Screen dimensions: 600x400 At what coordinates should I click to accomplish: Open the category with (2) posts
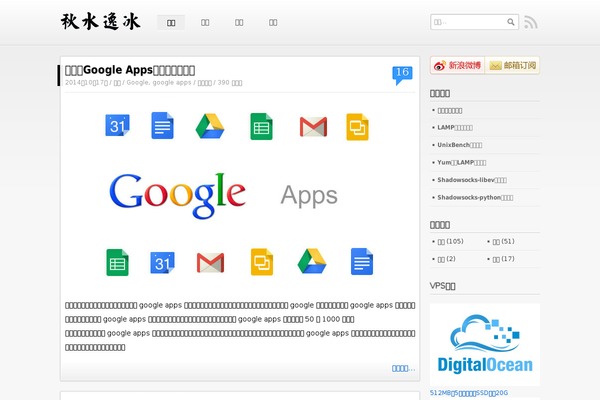pyautogui.click(x=446, y=259)
